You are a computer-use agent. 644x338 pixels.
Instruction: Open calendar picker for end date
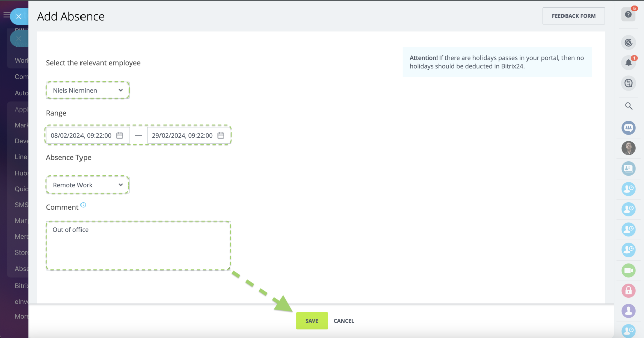tap(221, 135)
